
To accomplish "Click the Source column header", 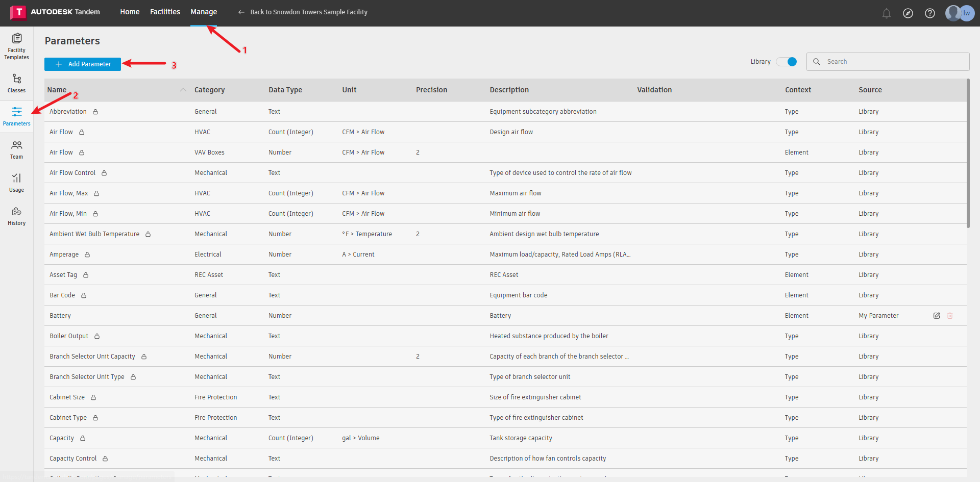I will pos(870,90).
